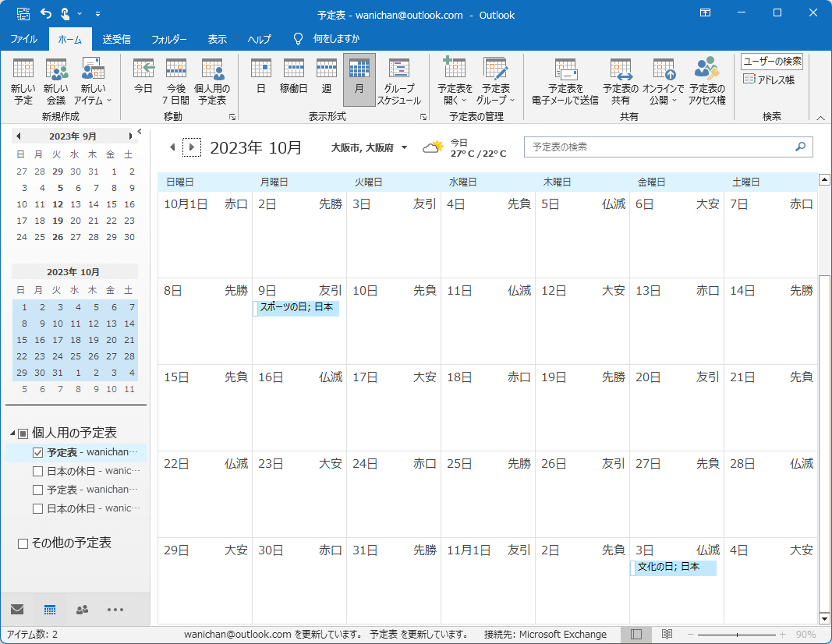832x644 pixels.
Task: Collapse the 個人用の予定表 group
Action: 13,433
